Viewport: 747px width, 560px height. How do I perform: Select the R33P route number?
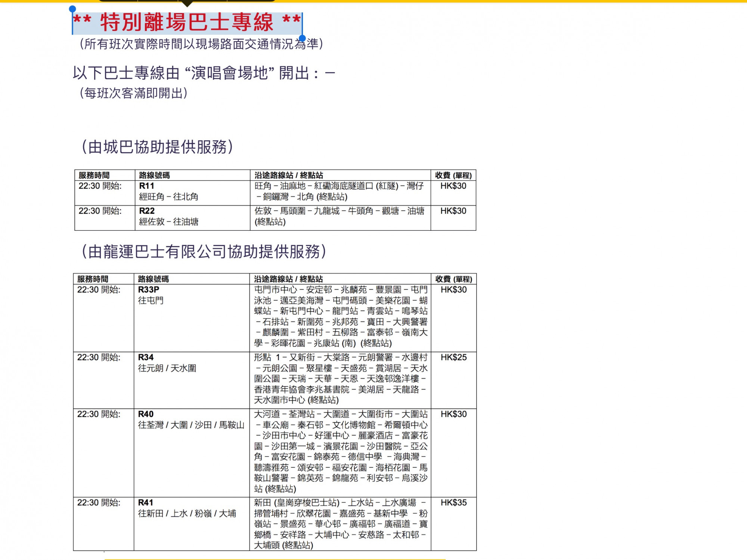(x=149, y=290)
